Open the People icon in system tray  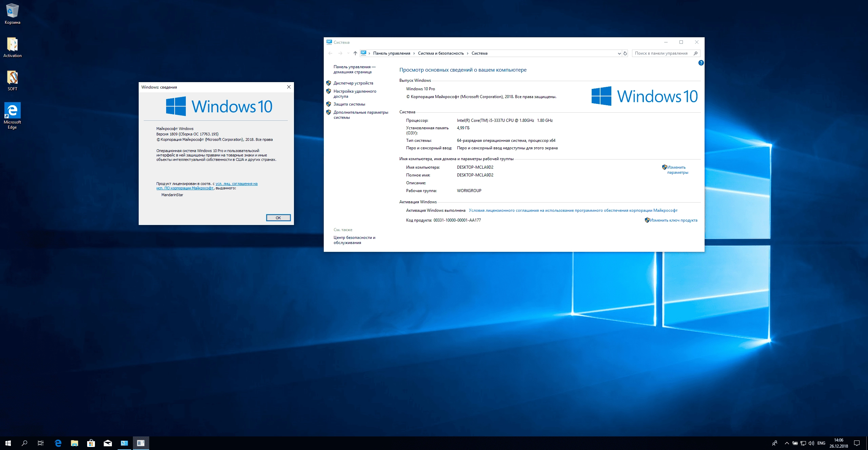775,443
